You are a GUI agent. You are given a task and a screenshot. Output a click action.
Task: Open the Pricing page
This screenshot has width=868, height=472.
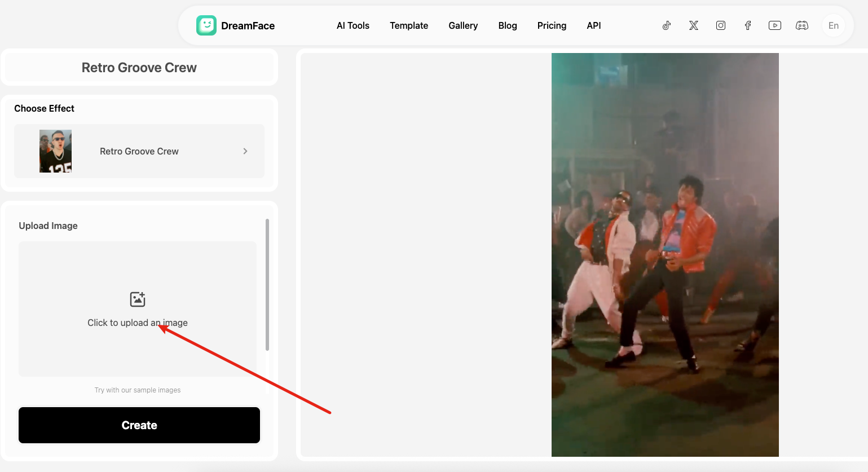(552, 25)
